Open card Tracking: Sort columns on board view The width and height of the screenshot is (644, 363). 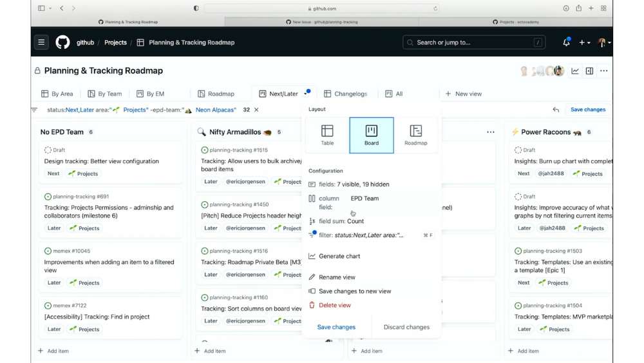[x=251, y=308]
